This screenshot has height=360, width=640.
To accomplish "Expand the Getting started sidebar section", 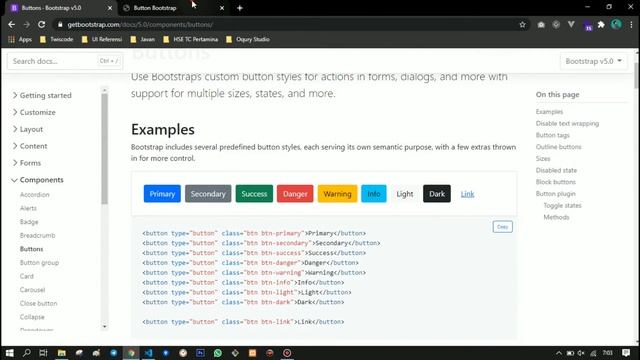I will pos(42,95).
